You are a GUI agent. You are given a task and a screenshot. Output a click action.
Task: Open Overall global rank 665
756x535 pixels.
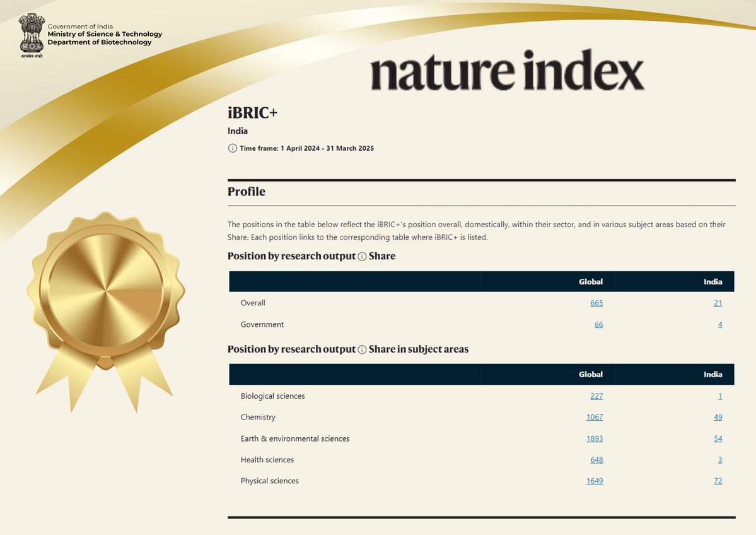point(596,303)
